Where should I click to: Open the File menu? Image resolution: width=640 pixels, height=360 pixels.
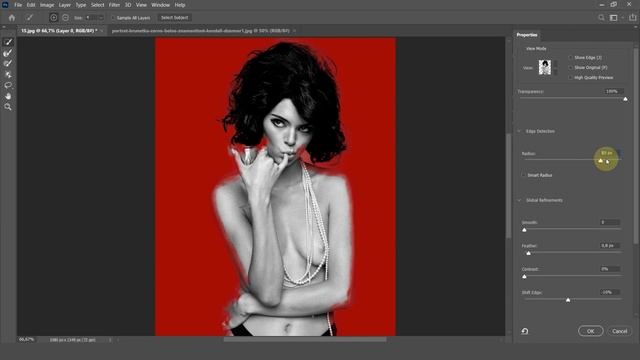coord(18,5)
